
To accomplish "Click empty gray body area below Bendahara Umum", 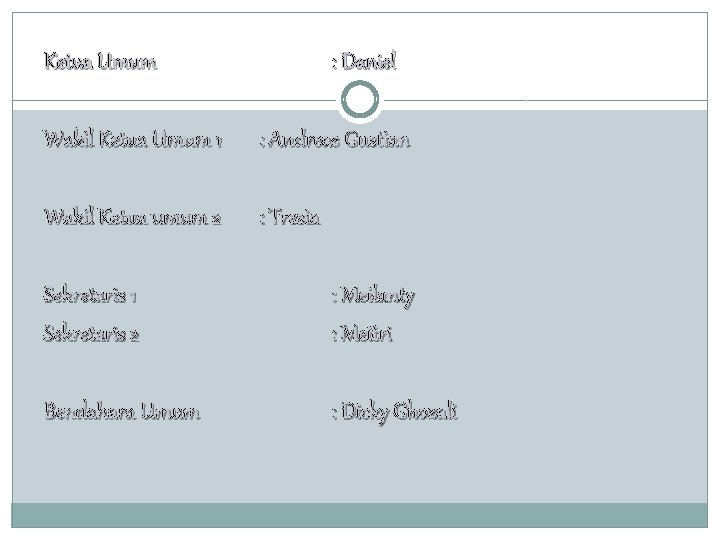I will (x=360, y=464).
